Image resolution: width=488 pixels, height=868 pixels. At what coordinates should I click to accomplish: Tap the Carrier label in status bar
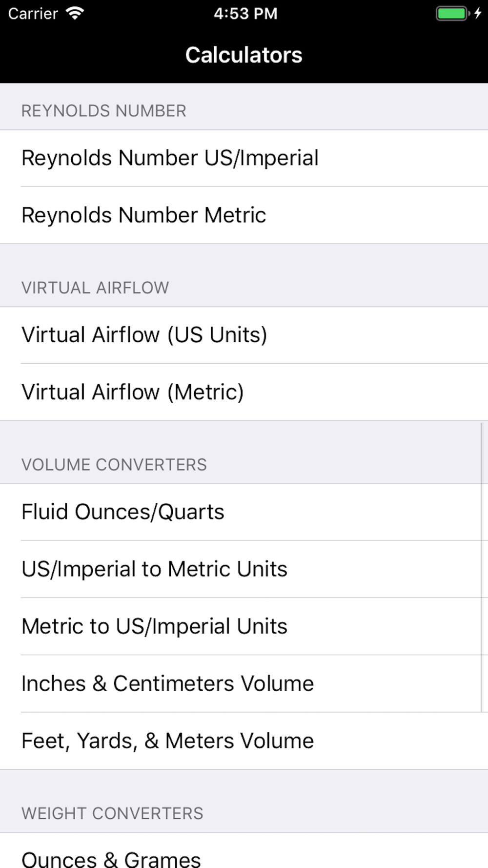[x=33, y=14]
